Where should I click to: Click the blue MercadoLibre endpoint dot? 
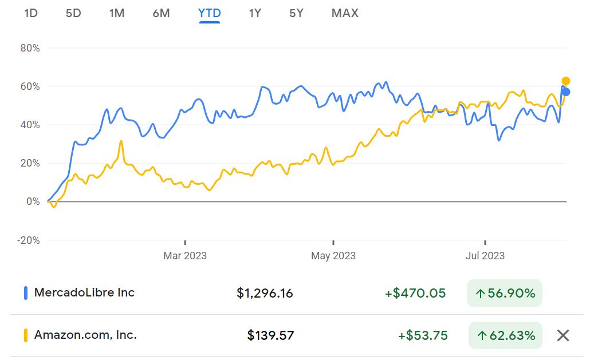tap(566, 92)
